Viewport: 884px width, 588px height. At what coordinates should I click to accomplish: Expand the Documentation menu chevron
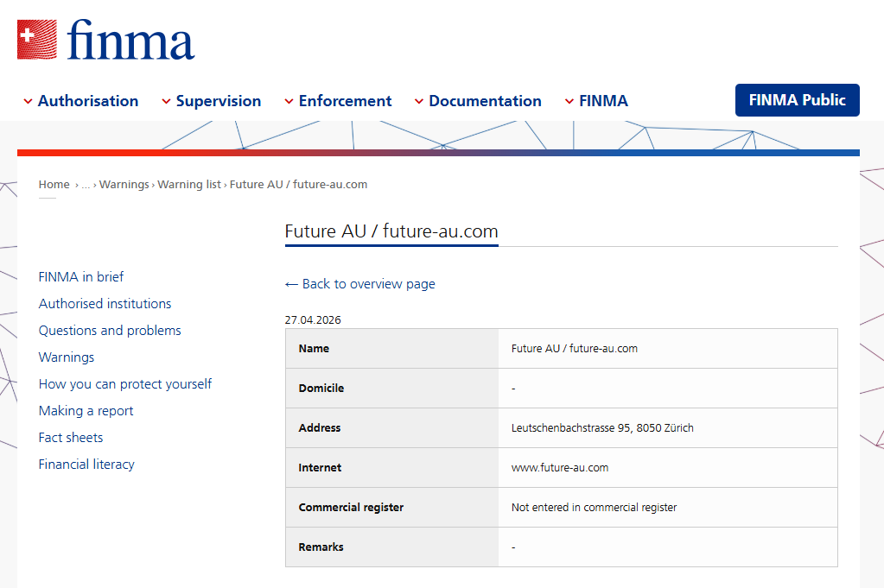(419, 101)
